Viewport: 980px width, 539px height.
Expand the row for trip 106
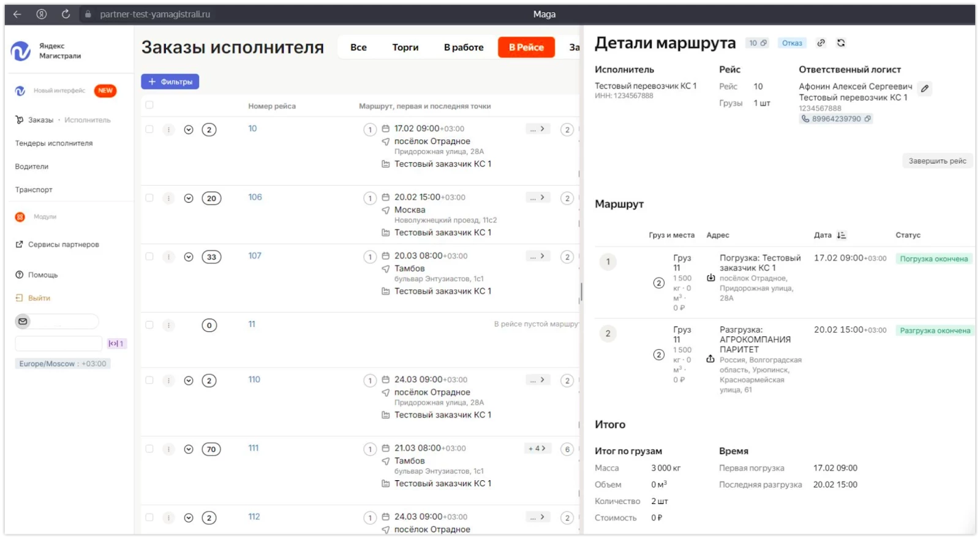click(189, 198)
